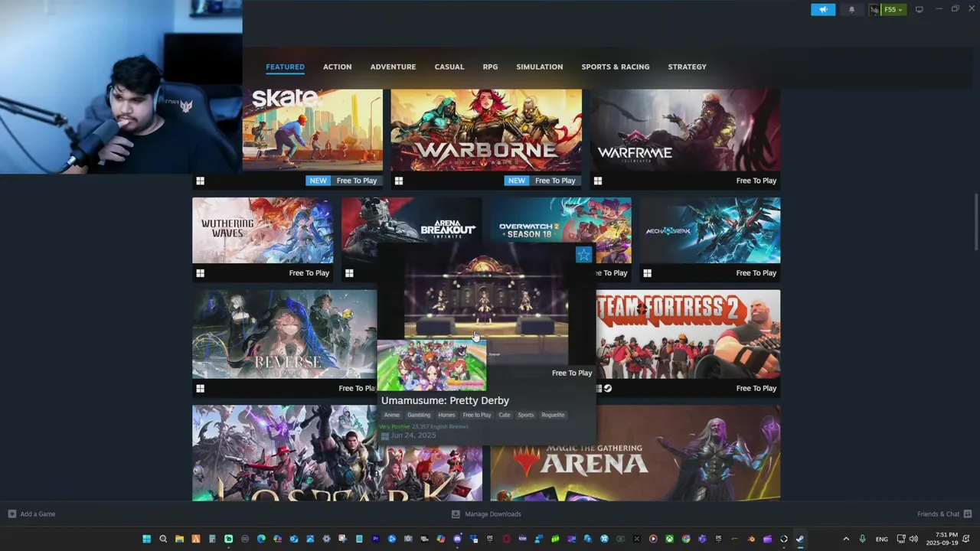Open the Windows Start menu
The width and height of the screenshot is (980, 551).
click(x=146, y=539)
